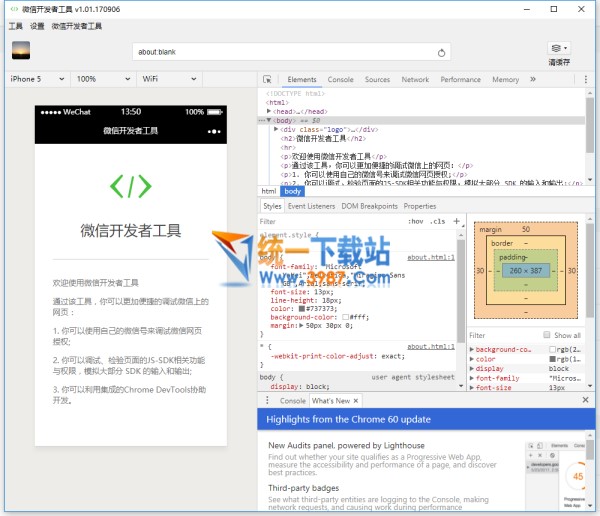Open the iPhone 5 device dropdown
The image size is (600, 516).
tap(35, 79)
